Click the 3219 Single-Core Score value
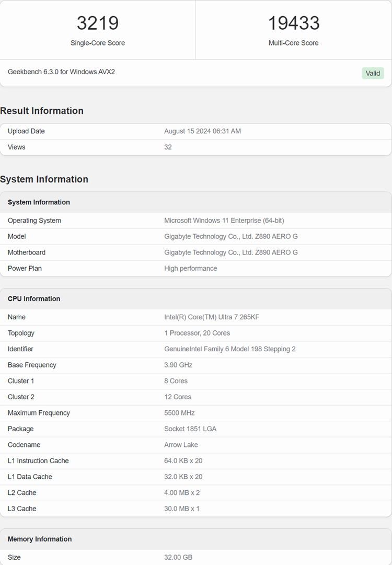The height and width of the screenshot is (565, 392). tap(98, 23)
